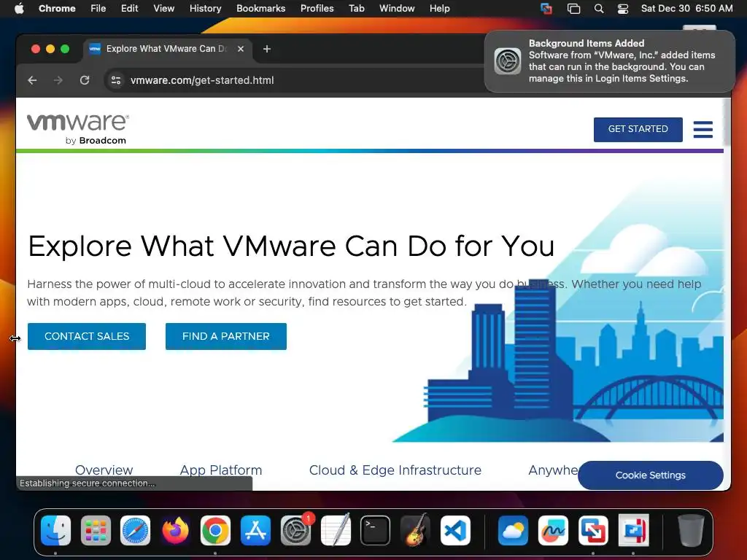Open the Window menu
This screenshot has height=560, width=747.
click(x=397, y=9)
